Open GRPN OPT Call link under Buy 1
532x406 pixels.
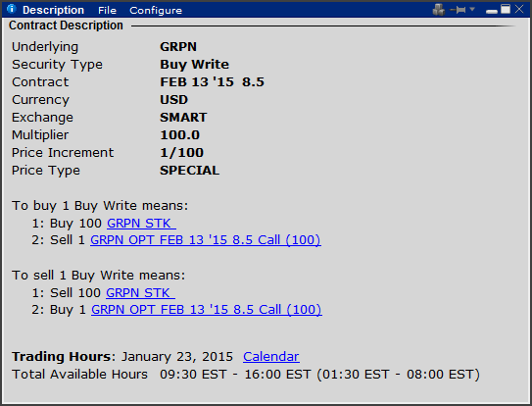click(207, 310)
